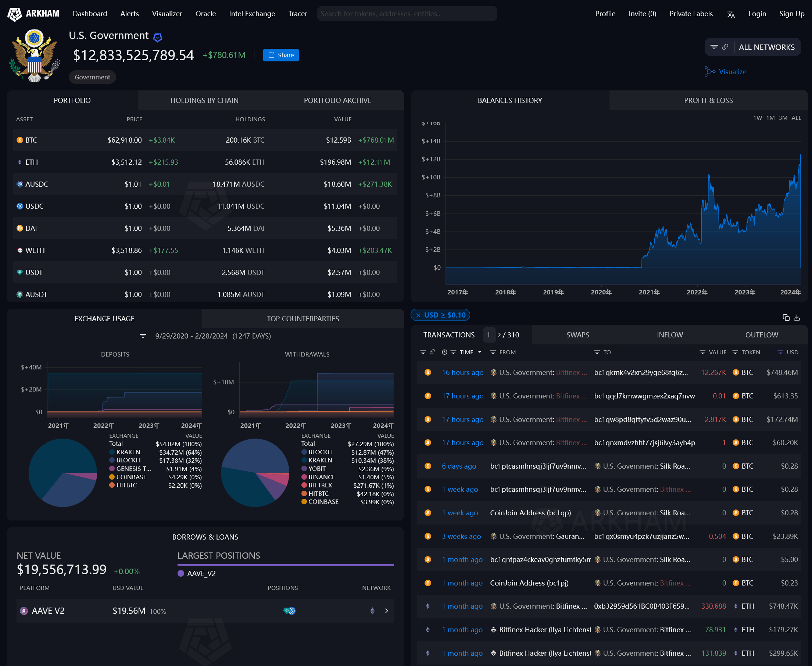This screenshot has height=666, width=812.
Task: Expand the AAVE V2 row chevron
Action: tap(386, 610)
